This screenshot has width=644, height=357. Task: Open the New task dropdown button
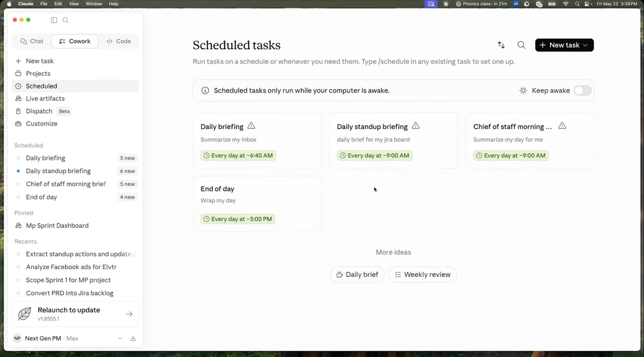[x=564, y=45]
